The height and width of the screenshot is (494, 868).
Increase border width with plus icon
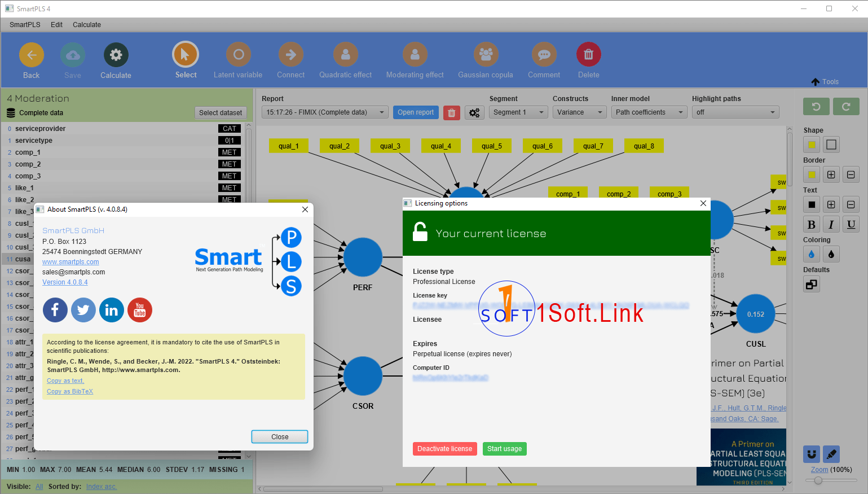click(831, 174)
